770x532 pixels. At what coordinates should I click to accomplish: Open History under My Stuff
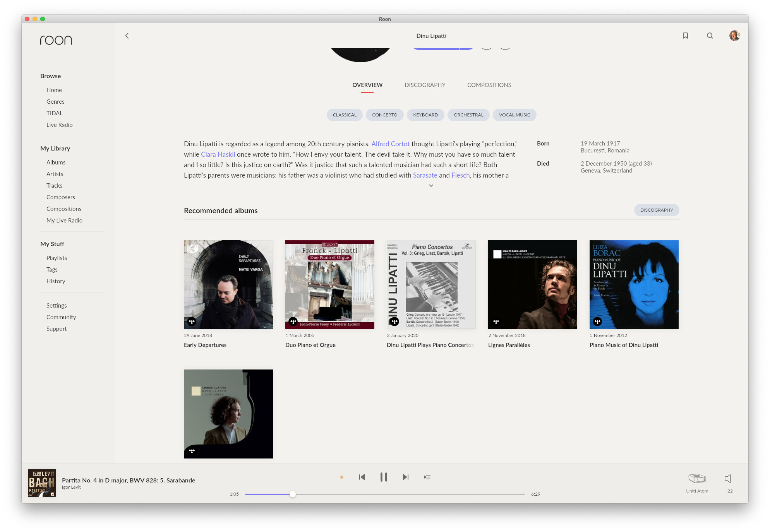pos(56,281)
